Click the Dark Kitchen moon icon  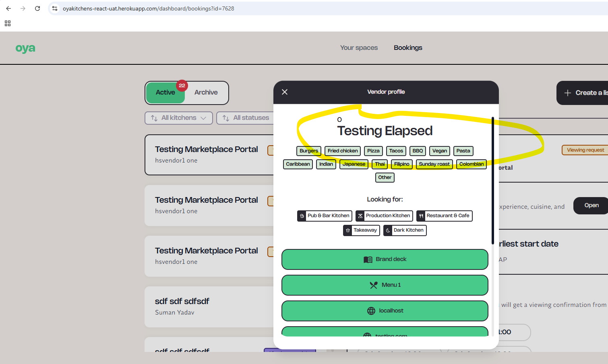pyautogui.click(x=388, y=230)
